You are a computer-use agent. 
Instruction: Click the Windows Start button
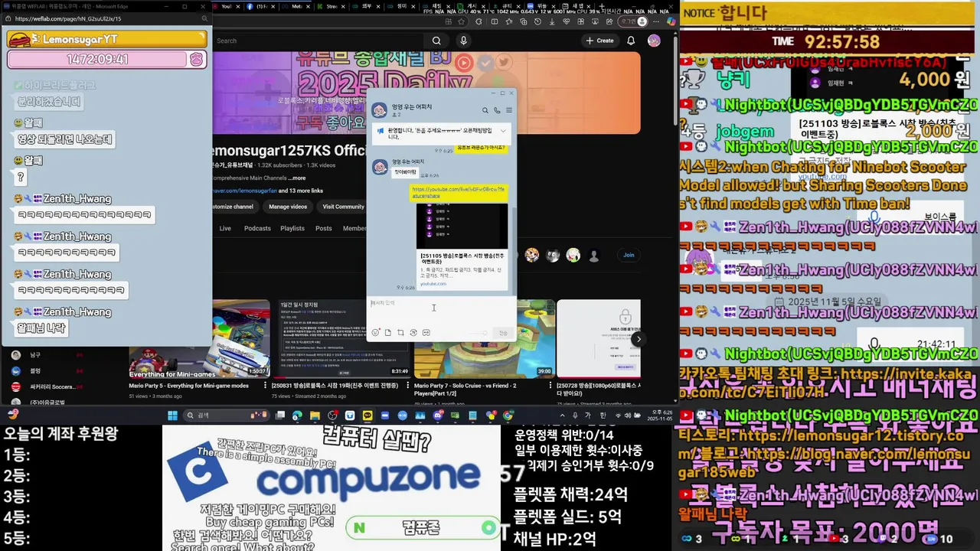[171, 416]
